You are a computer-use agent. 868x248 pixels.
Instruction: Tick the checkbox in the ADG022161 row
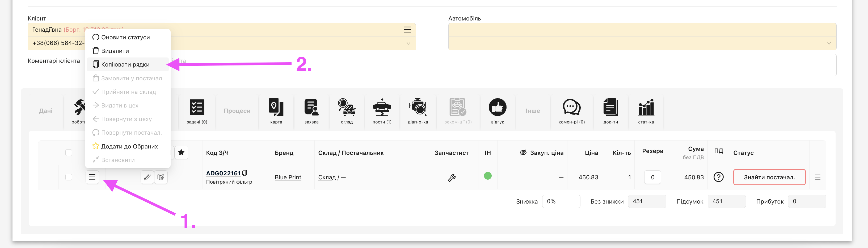click(69, 177)
